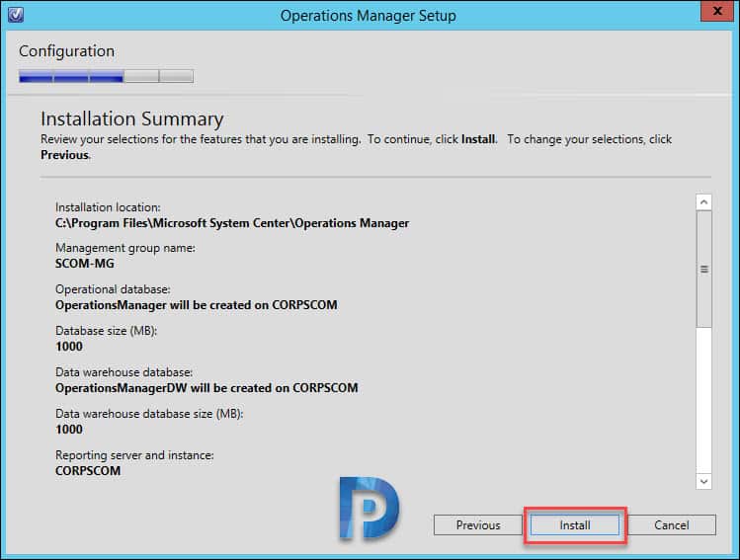Viewport: 740px width, 560px height.
Task: Click CORPSCOM under Reporting server and instance
Action: (88, 471)
